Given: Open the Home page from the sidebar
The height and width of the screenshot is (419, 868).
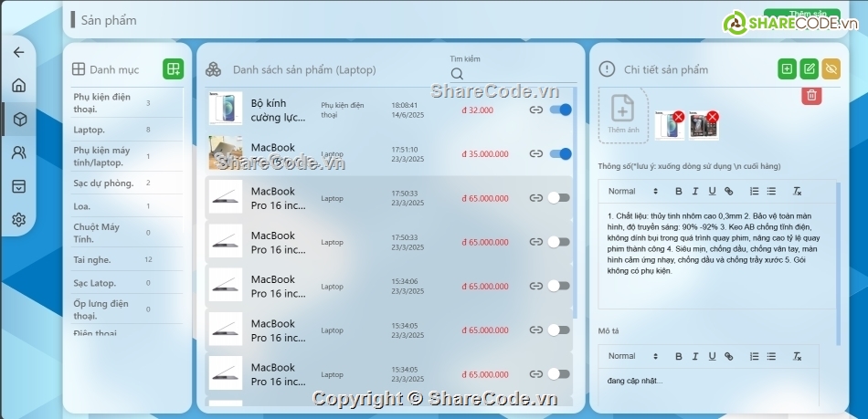Looking at the screenshot, I should (x=19, y=85).
